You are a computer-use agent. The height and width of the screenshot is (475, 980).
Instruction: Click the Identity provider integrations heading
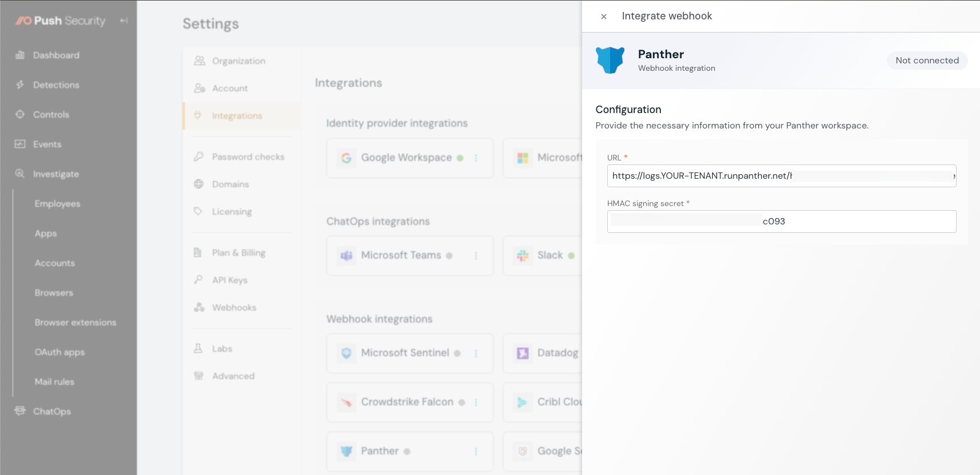coord(397,123)
